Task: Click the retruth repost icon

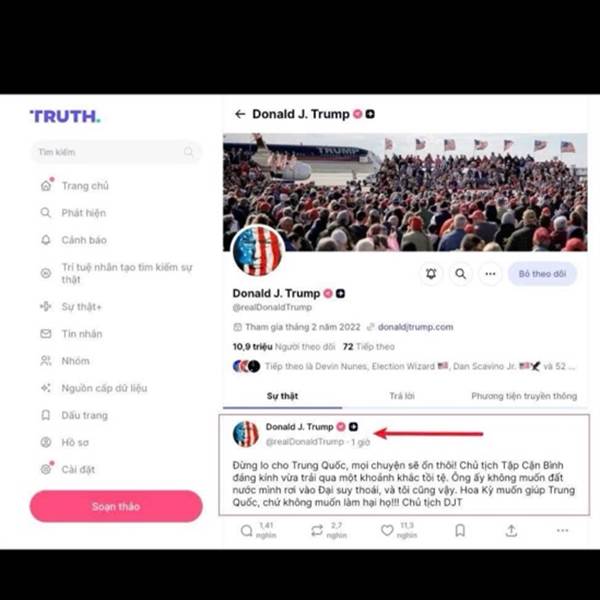Action: (317, 530)
